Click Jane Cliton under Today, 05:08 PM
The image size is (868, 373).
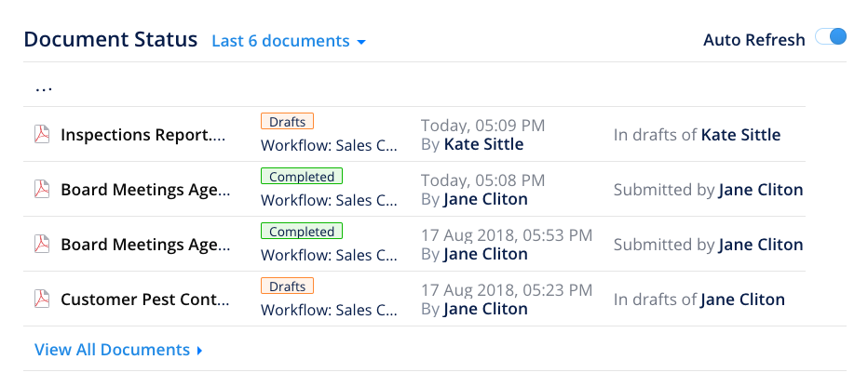485,199
